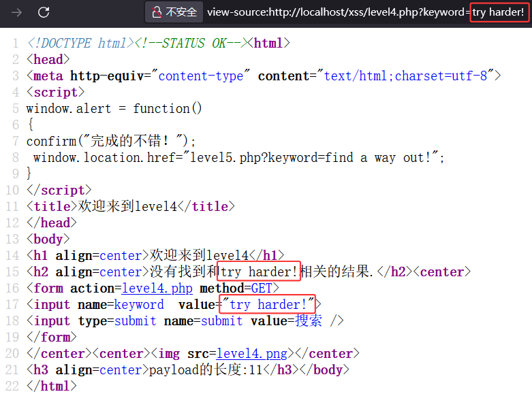Click the h1 欢迎来到level4 heading text
Screen dimensions: 532x394
click(199, 255)
